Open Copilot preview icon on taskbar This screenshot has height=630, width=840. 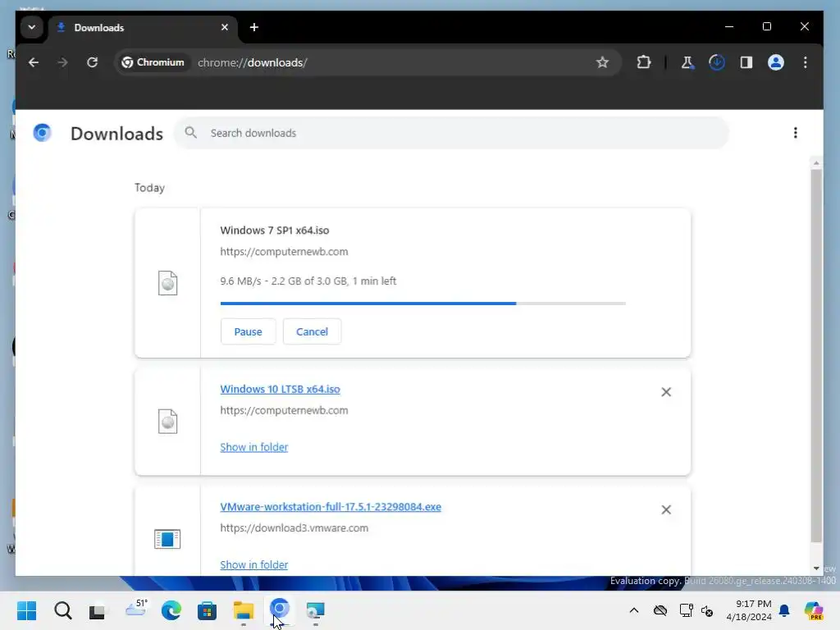click(813, 610)
